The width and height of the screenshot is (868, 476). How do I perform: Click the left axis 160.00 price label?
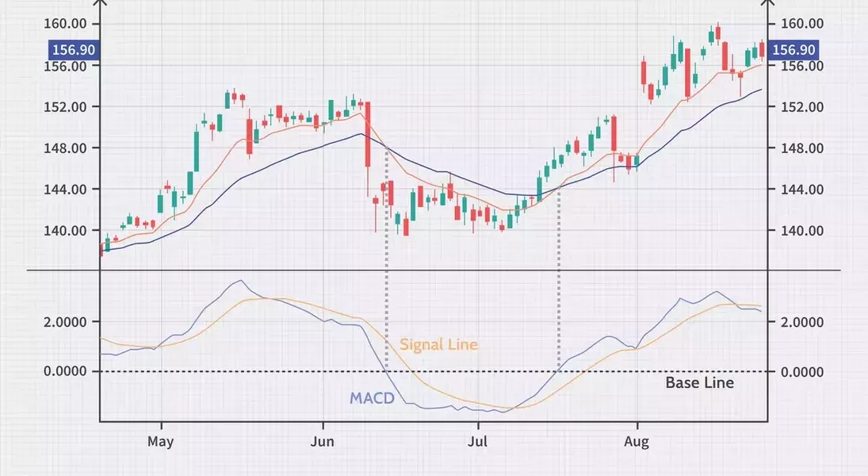coord(65,24)
